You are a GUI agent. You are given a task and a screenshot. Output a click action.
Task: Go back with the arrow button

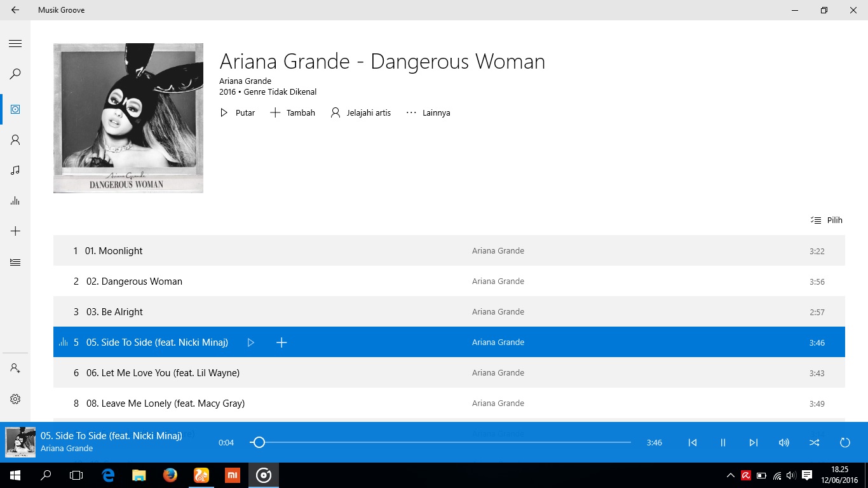coord(15,10)
